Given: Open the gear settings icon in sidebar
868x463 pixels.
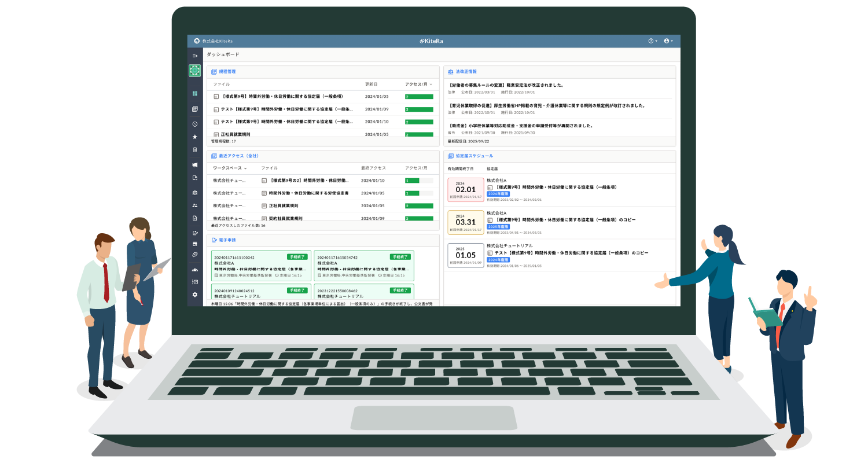Looking at the screenshot, I should [195, 295].
